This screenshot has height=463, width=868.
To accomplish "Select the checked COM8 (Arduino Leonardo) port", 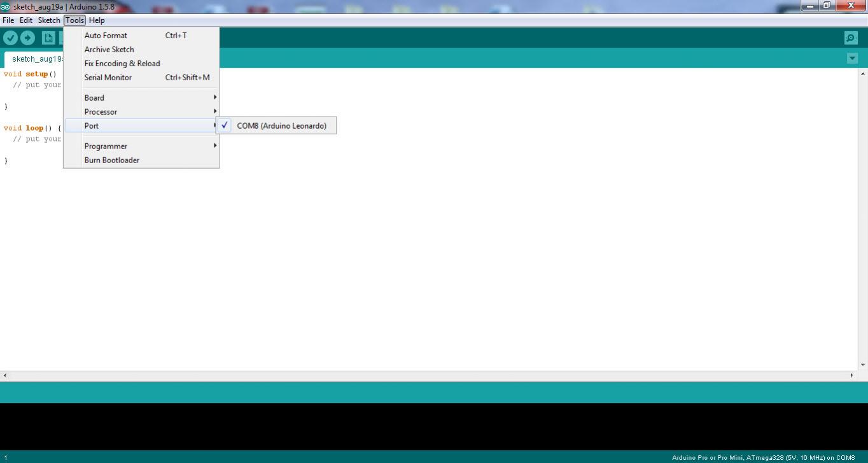I will coord(281,126).
